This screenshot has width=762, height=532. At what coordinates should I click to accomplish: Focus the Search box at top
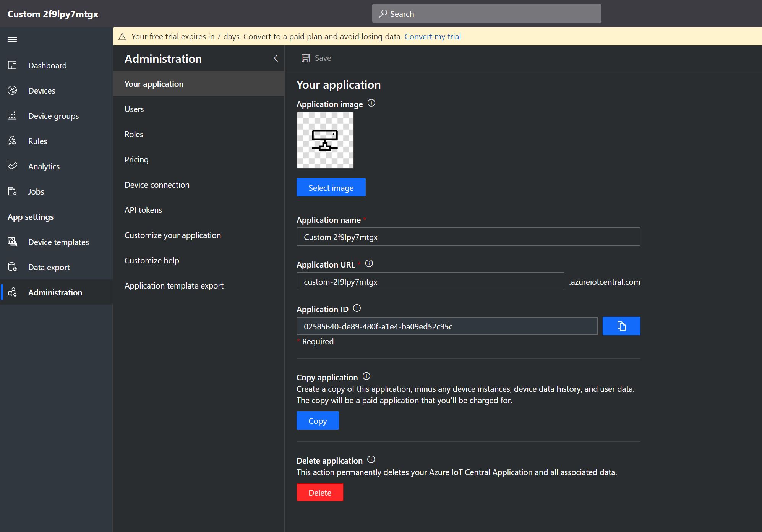pos(486,14)
